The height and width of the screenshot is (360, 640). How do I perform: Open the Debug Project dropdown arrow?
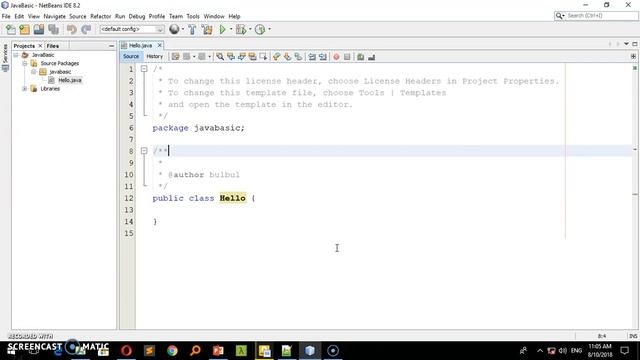pos(250,29)
